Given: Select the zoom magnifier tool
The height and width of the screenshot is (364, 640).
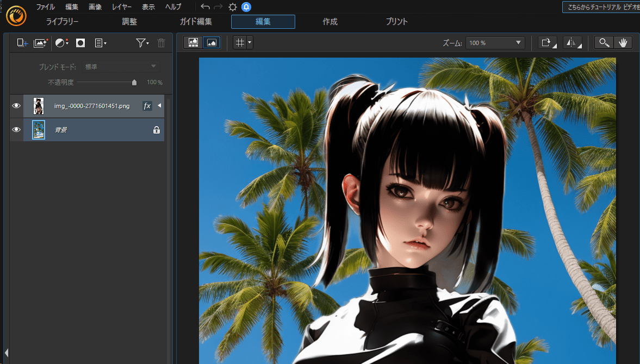Looking at the screenshot, I should point(604,42).
